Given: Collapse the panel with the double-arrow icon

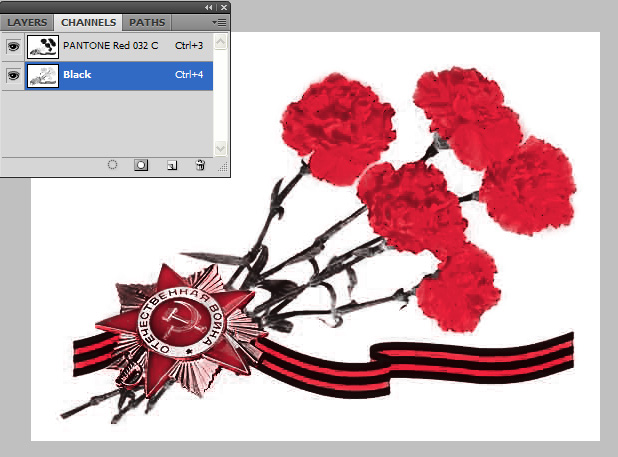Looking at the screenshot, I should pos(208,7).
